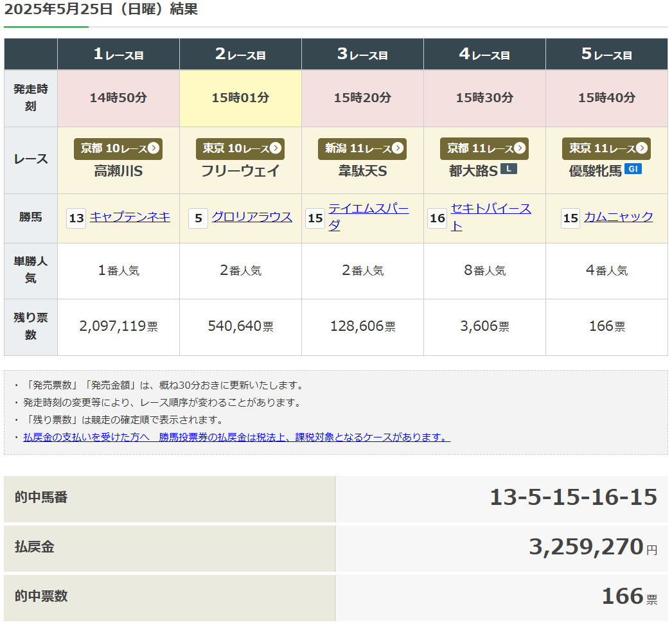This screenshot has width=672, height=627.
Task: Click highlighted start time 15時01分
Action: pos(240,98)
